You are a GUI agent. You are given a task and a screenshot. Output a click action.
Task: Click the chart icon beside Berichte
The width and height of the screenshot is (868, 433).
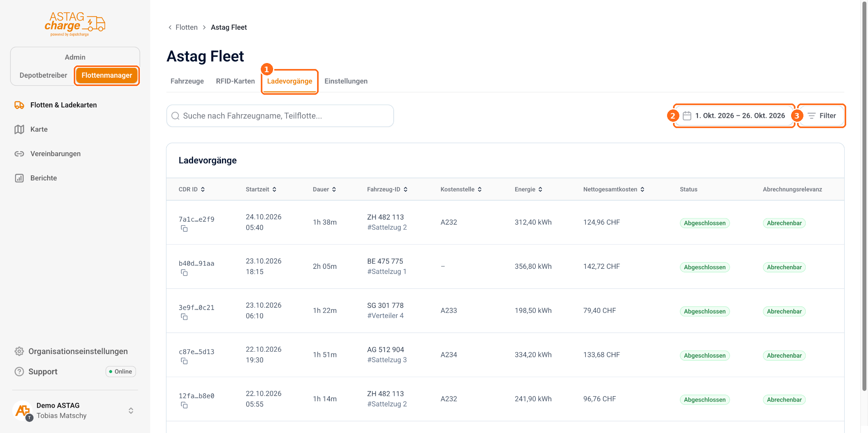coord(19,178)
